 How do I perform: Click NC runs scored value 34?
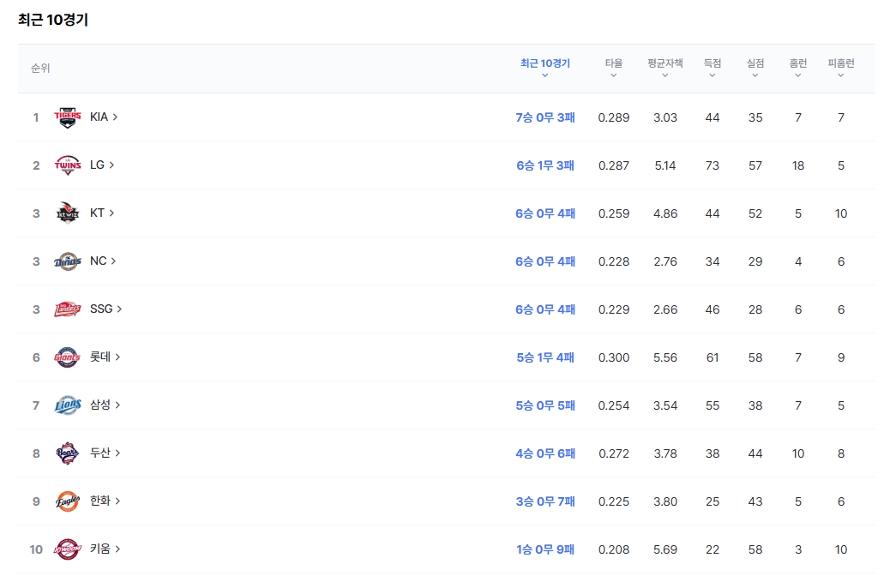pos(713,261)
